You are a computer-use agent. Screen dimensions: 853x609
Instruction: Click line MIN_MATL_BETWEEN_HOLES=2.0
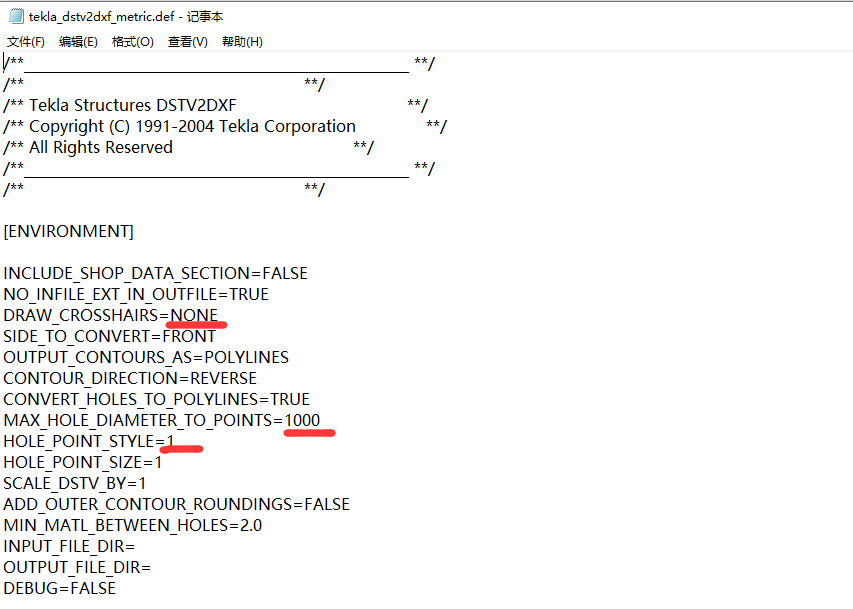[133, 526]
